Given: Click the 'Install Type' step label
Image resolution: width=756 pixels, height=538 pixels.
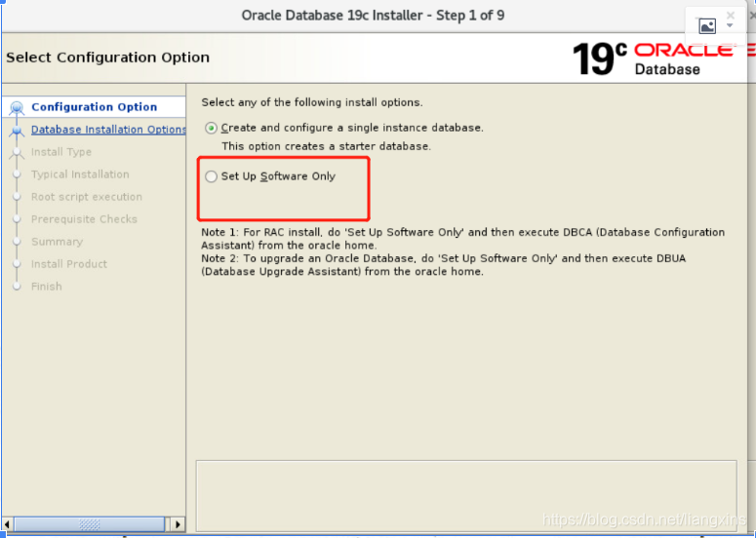Looking at the screenshot, I should 61,152.
